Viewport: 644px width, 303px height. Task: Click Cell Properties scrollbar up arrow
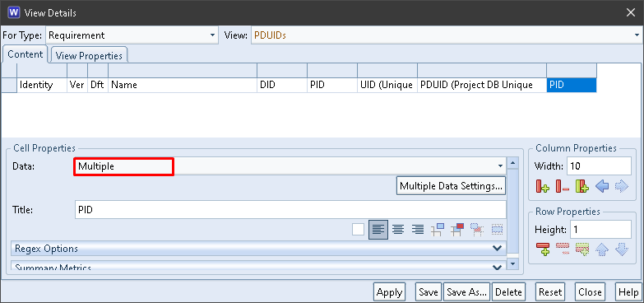click(x=512, y=163)
